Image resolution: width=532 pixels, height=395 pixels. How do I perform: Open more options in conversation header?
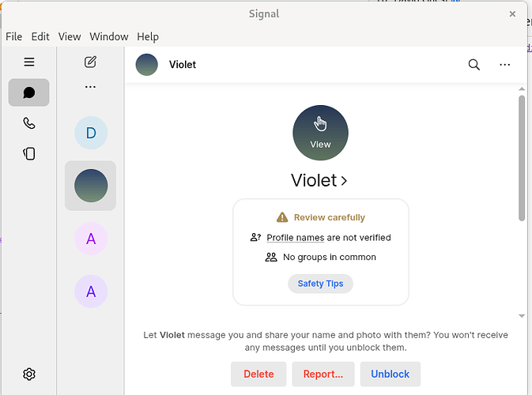click(x=505, y=65)
